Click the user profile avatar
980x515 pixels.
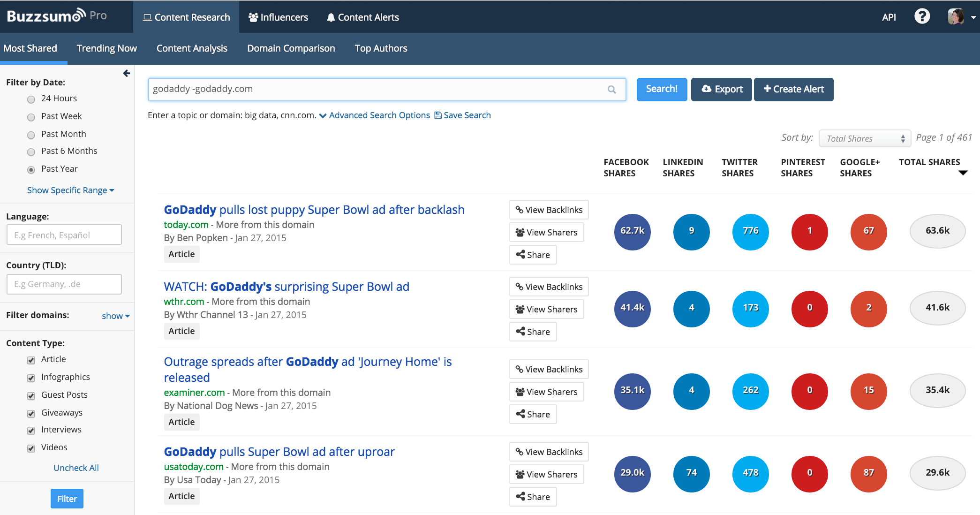click(956, 16)
